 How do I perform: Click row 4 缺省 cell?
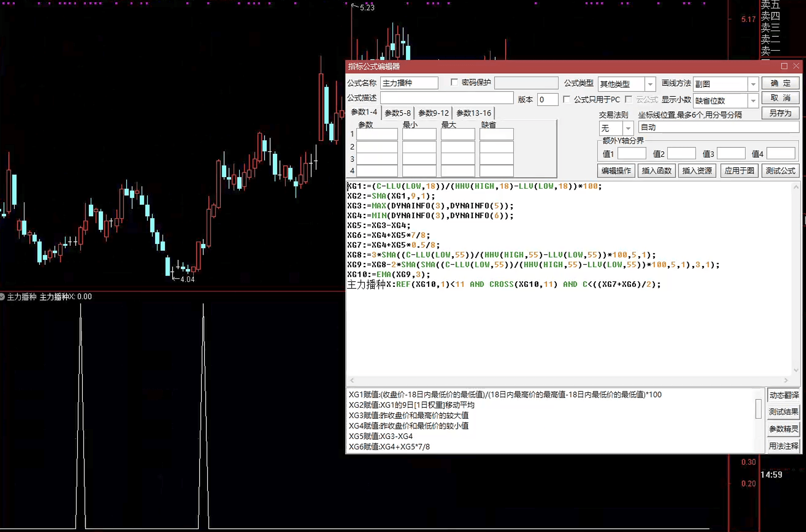(496, 171)
